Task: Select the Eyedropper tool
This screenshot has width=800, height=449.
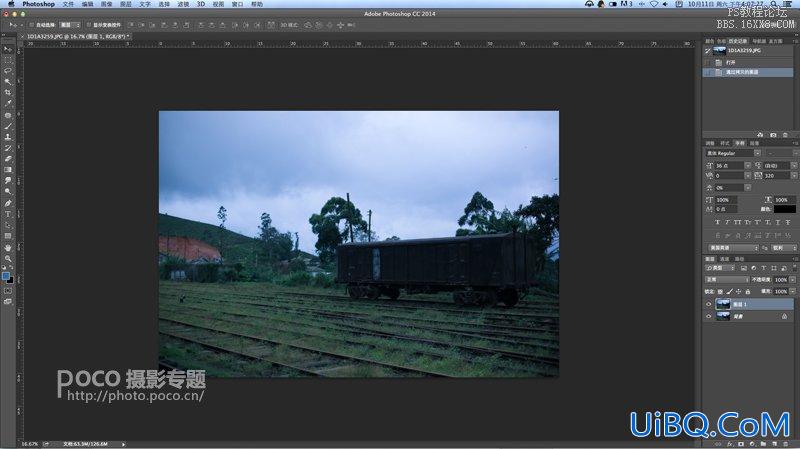Action: 8,104
